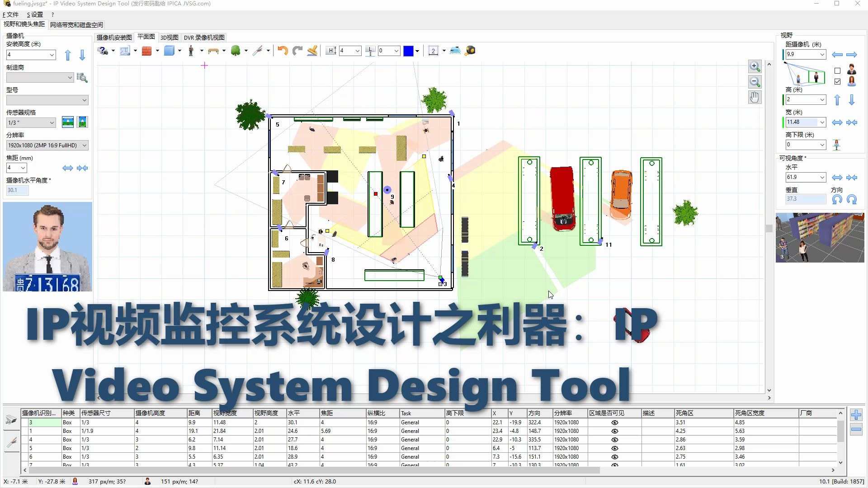Click the 3D preview thumbnail
Image resolution: width=868 pixels, height=488 pixels.
point(820,238)
